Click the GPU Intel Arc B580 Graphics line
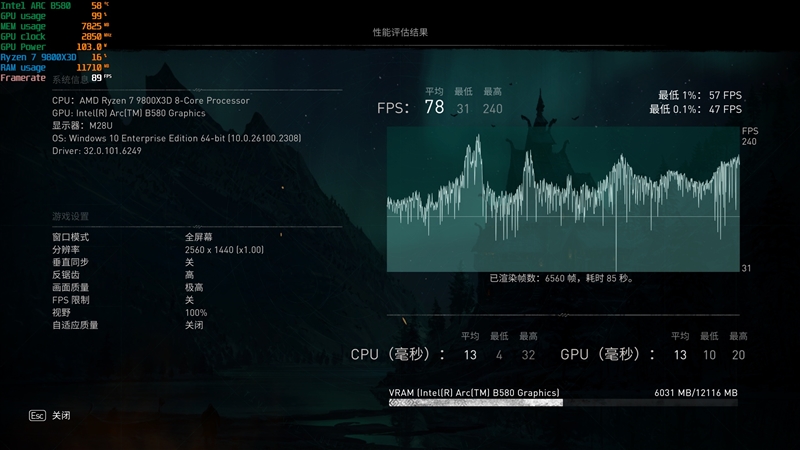Screen dimensions: 800x450 129,113
